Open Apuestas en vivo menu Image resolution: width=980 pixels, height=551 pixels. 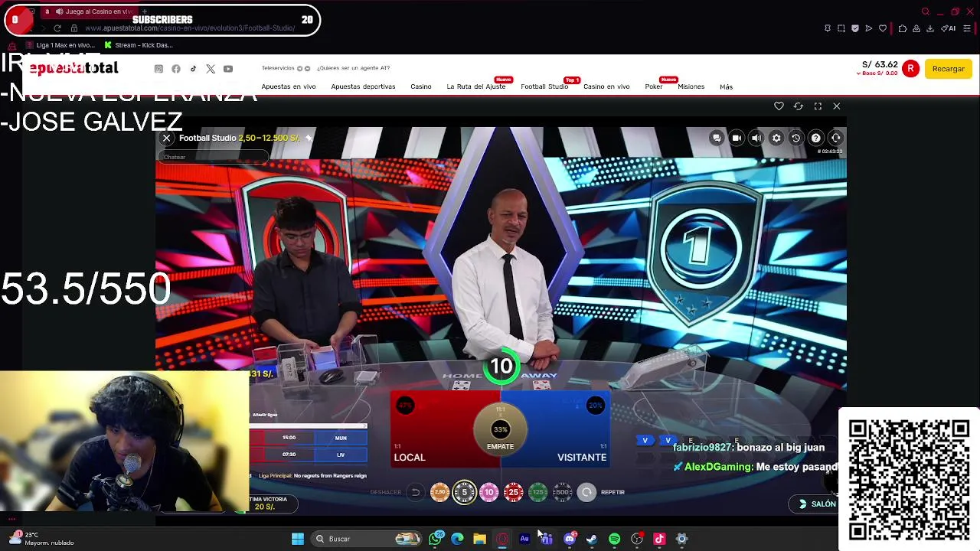tap(289, 86)
